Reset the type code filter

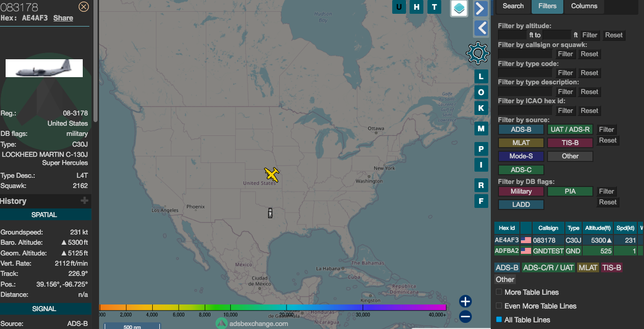coord(589,73)
